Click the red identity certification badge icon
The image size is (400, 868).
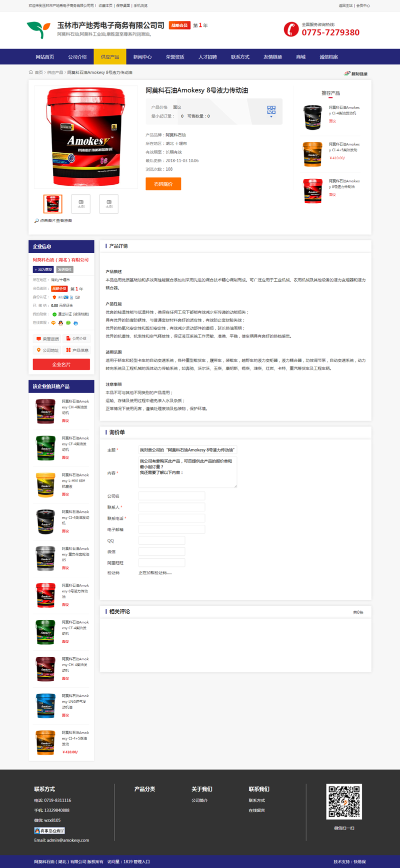(54, 297)
